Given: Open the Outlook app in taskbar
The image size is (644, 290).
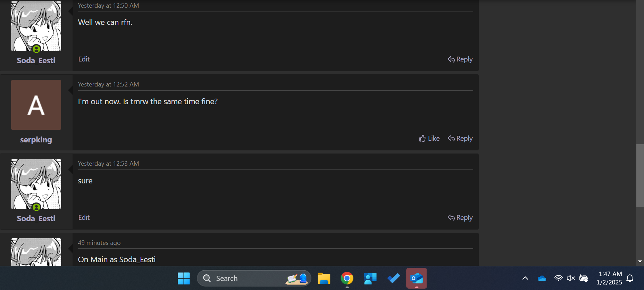Looking at the screenshot, I should click(417, 278).
